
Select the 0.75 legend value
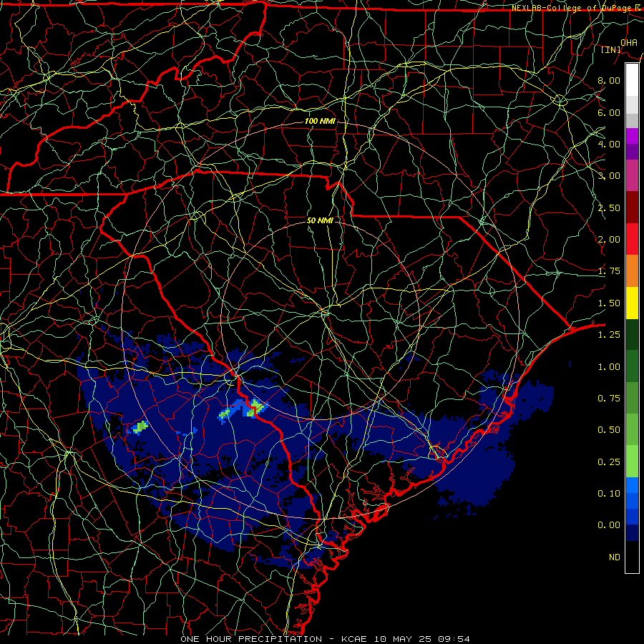[x=609, y=399]
